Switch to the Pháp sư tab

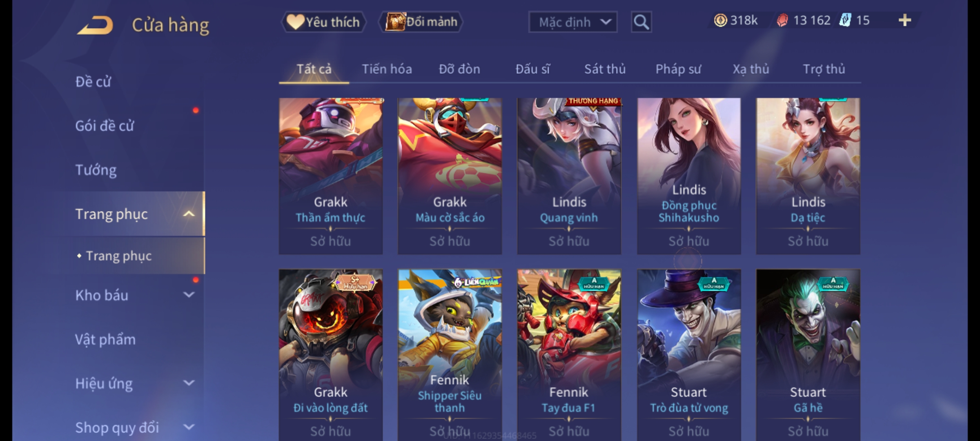pos(678,69)
